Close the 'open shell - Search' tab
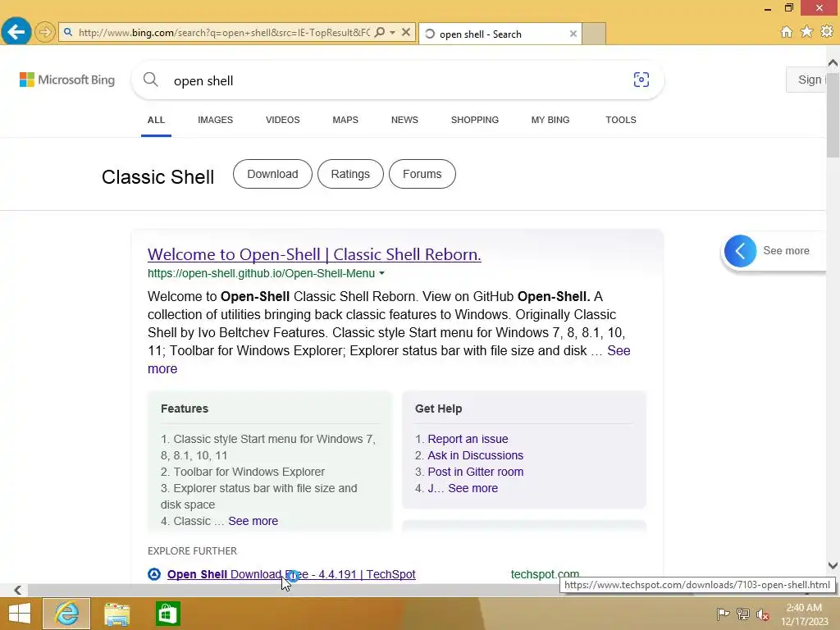This screenshot has width=840, height=630. point(573,34)
